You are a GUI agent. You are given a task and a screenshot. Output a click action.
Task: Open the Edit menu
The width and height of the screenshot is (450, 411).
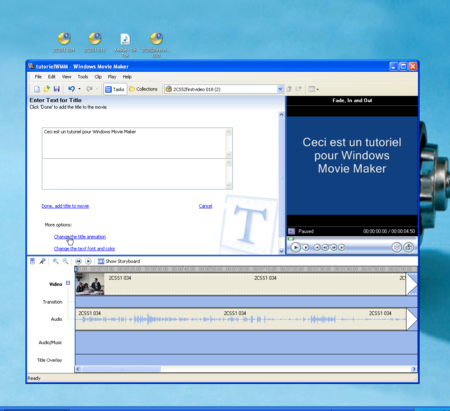point(52,77)
